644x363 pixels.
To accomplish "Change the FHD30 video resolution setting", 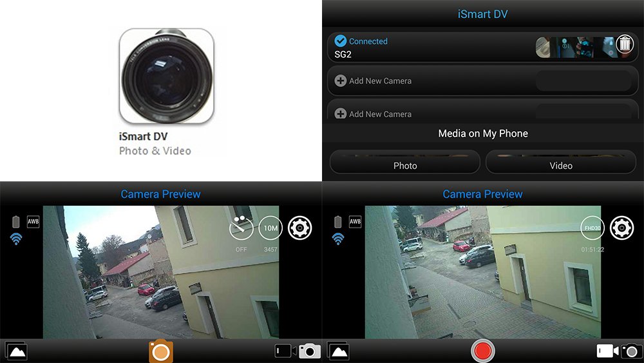I will pyautogui.click(x=592, y=228).
